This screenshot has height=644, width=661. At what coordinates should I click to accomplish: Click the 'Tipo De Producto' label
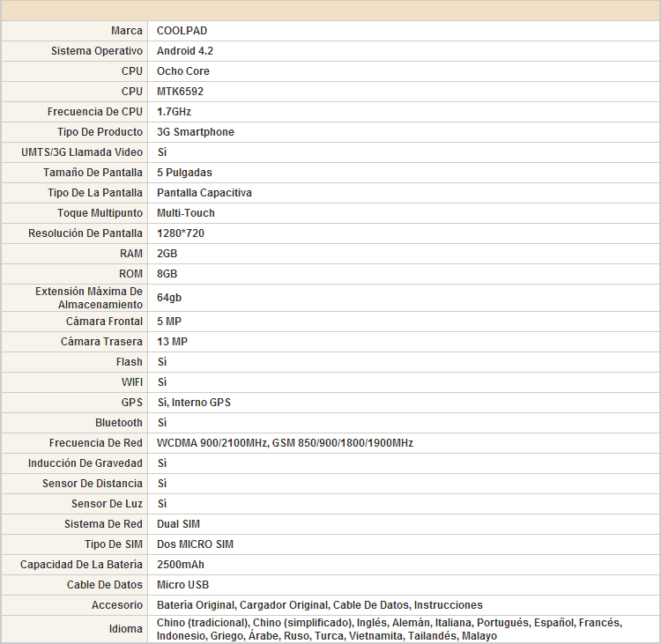tap(100, 132)
